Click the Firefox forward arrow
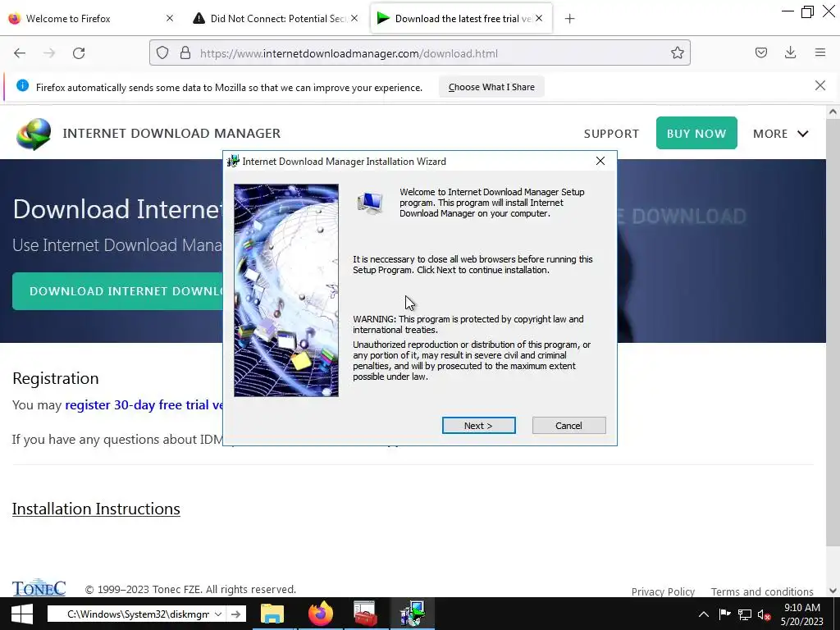This screenshot has height=630, width=840. point(49,53)
